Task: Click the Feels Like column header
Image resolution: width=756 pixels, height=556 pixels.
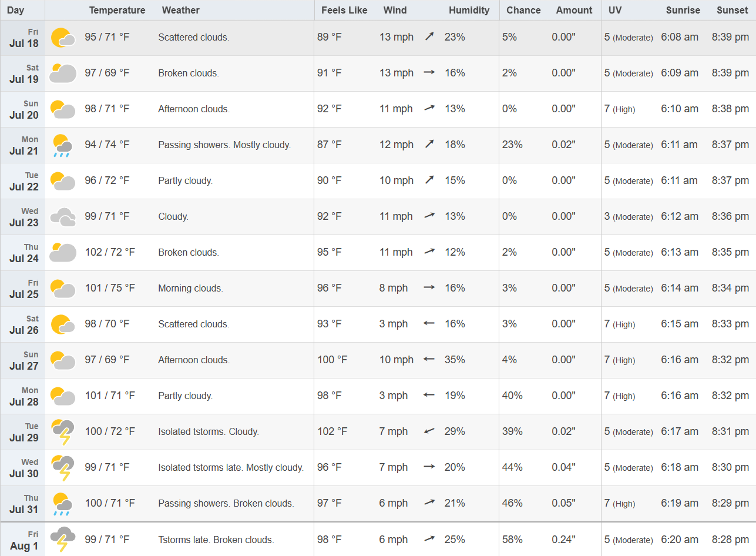Action: point(344,10)
